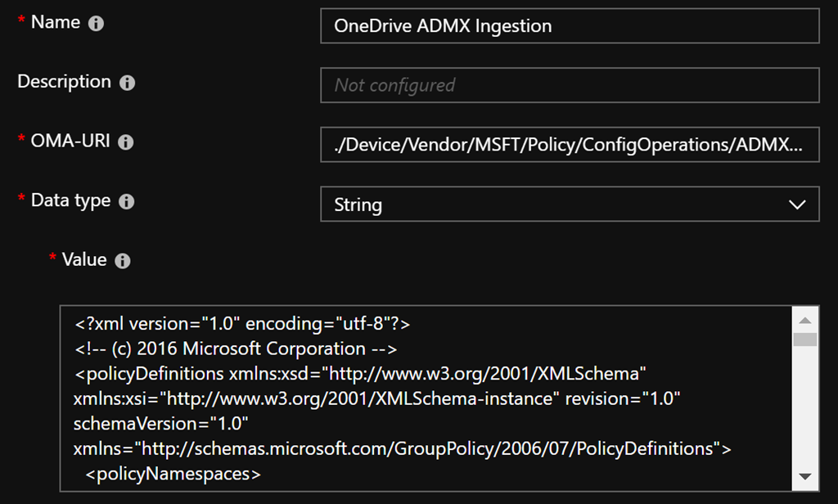Click the Name field label
Viewport: 838px width, 504px height.
coord(55,22)
